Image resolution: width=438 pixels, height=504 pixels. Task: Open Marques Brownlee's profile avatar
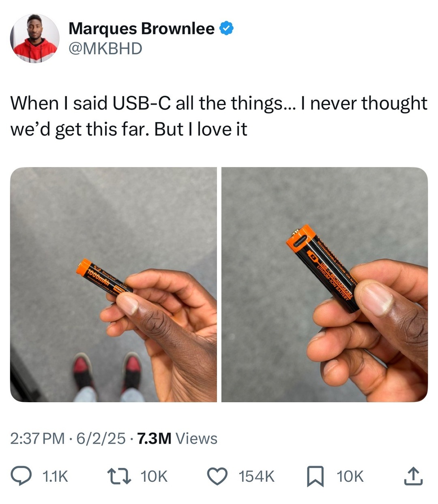point(34,39)
